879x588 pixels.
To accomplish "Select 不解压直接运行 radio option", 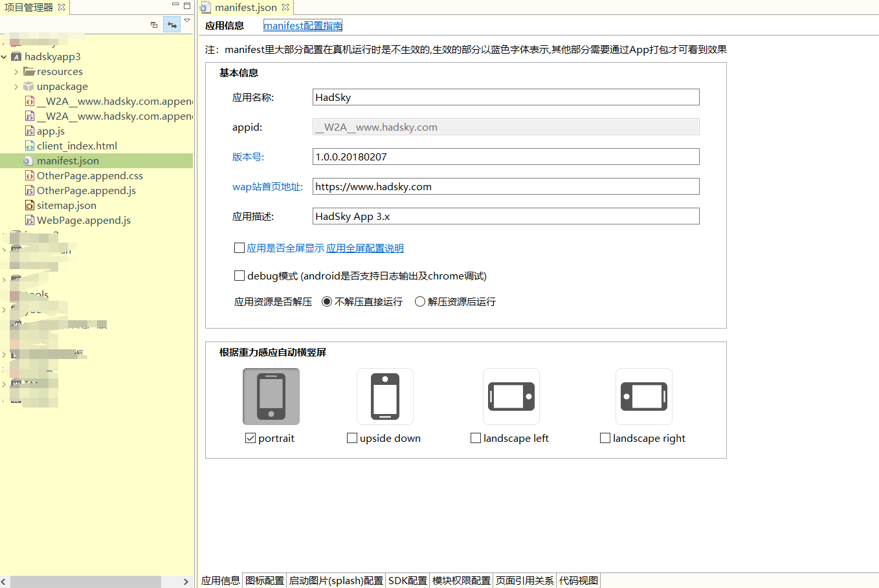I will pyautogui.click(x=327, y=301).
